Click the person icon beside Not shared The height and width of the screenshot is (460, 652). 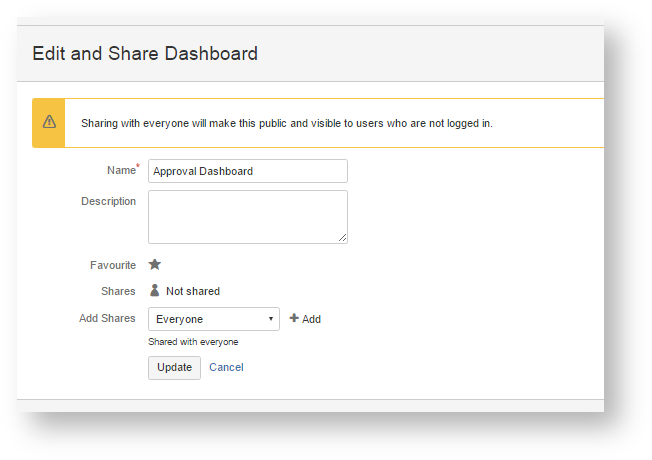pyautogui.click(x=155, y=291)
